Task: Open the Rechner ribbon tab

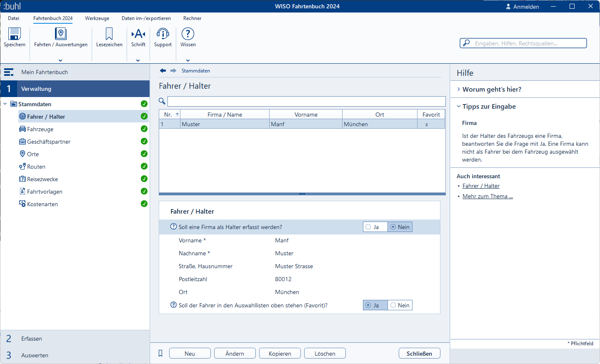Action: pos(192,18)
